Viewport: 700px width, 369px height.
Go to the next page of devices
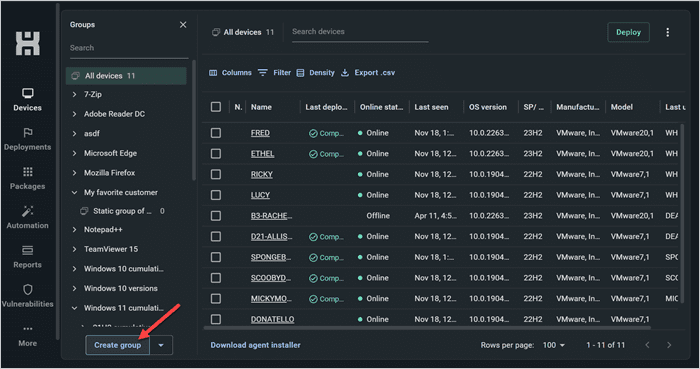coord(669,345)
